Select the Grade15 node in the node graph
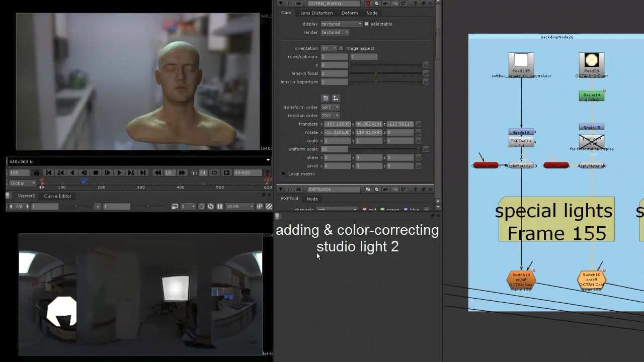Image resolution: width=644 pixels, height=362 pixels. pyautogui.click(x=591, y=127)
